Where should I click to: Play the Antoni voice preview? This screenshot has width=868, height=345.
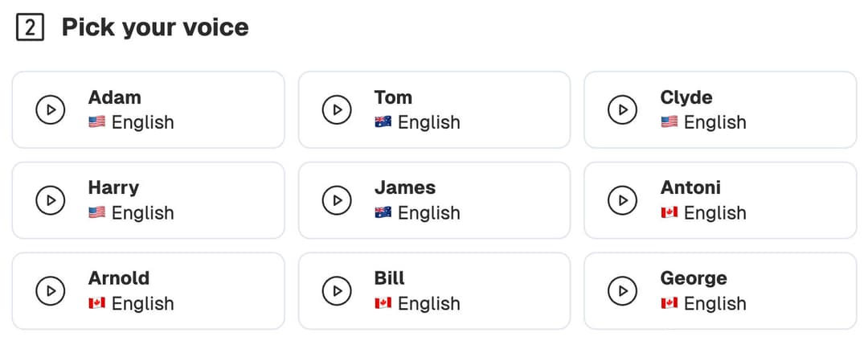click(623, 200)
